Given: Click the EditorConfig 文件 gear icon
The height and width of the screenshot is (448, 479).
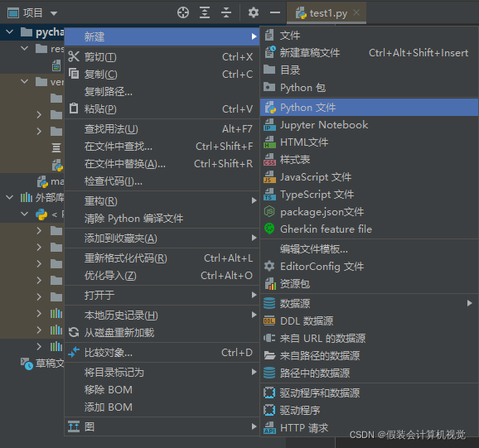Looking at the screenshot, I should pyautogui.click(x=269, y=266).
